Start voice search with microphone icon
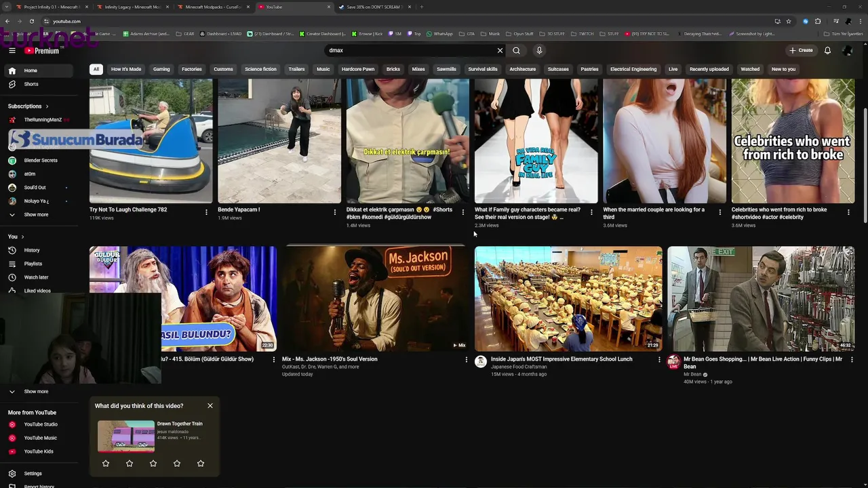Image resolution: width=868 pixels, height=488 pixels. click(x=539, y=50)
